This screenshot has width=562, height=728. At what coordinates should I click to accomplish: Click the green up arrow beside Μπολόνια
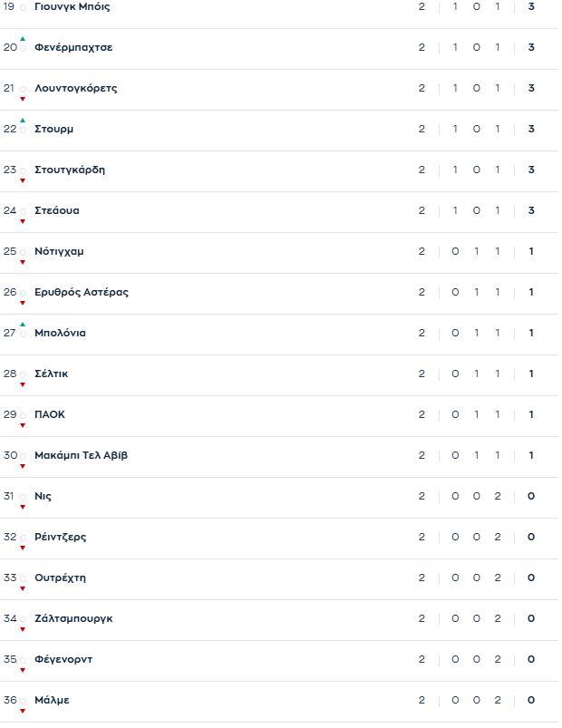(23, 325)
